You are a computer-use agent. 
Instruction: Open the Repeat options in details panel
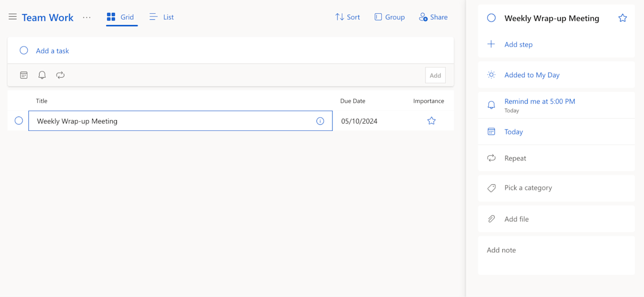(x=515, y=158)
